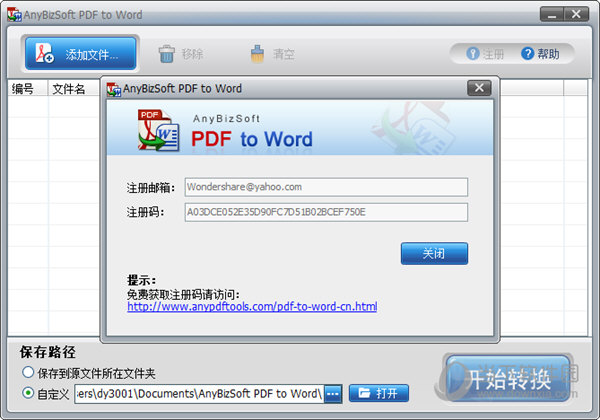Click the app icon in dialog title bar
The height and width of the screenshot is (420, 600).
[114, 89]
